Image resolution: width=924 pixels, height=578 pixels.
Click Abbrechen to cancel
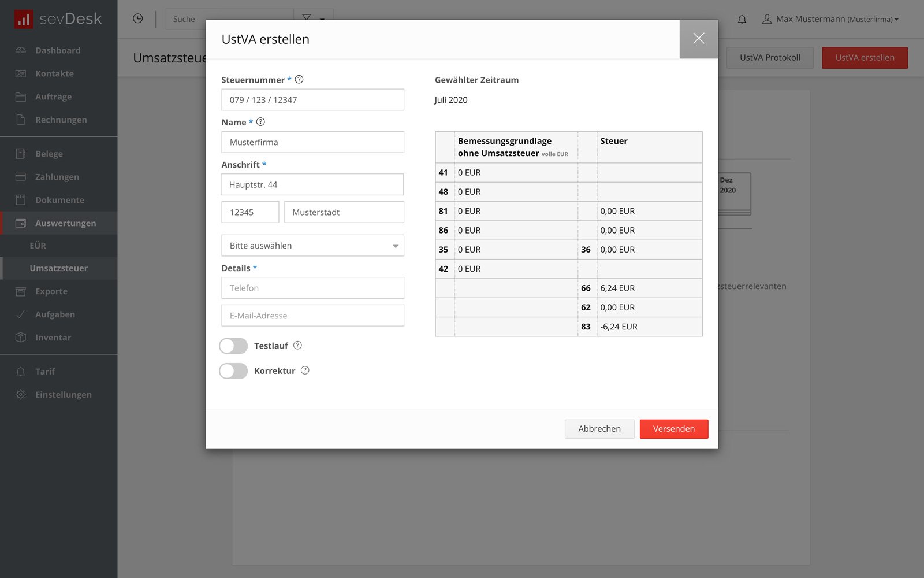[599, 429]
